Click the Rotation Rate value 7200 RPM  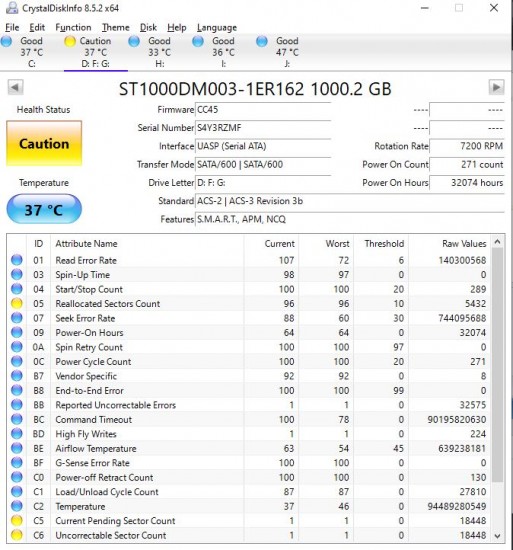pyautogui.click(x=467, y=146)
